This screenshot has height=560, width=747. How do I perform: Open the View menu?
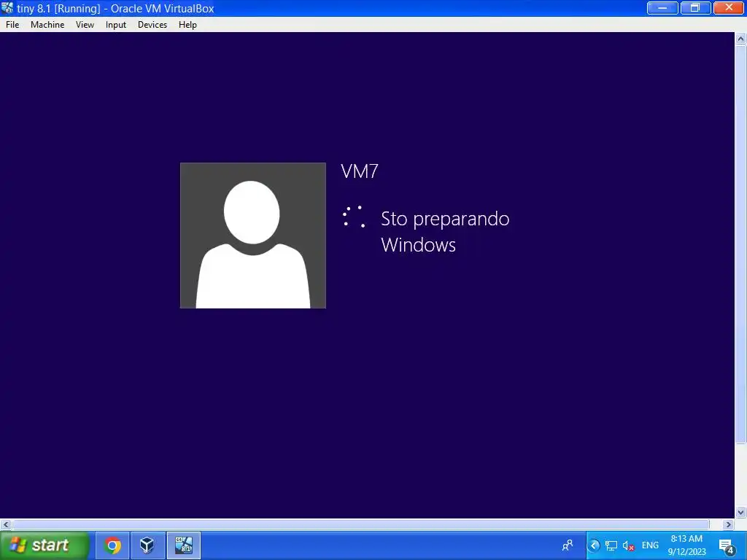85,25
